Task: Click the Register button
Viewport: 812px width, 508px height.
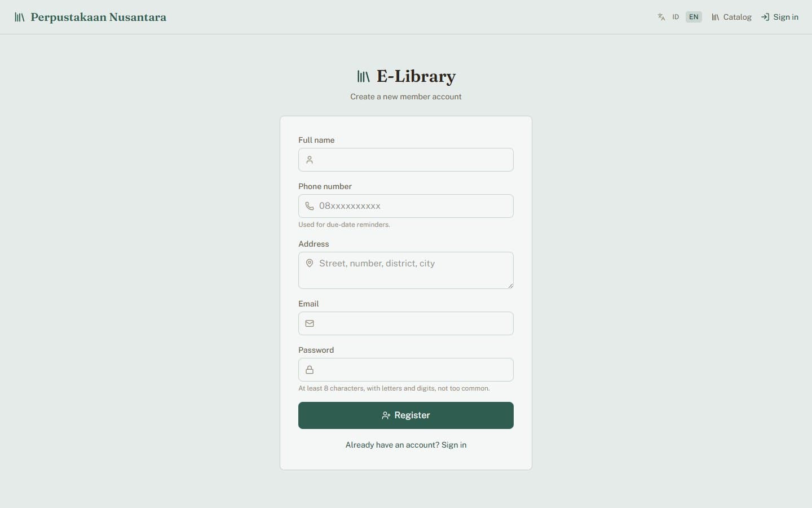Action: pos(406,415)
